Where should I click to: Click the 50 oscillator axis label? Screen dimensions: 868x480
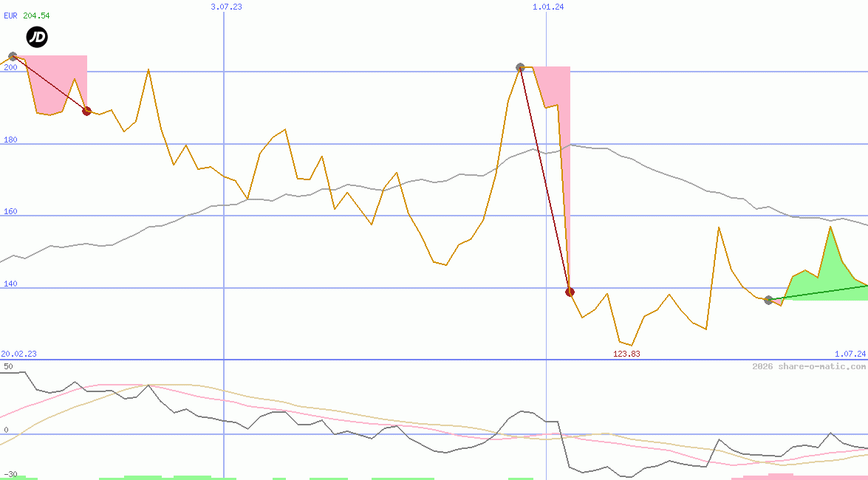pos(8,366)
